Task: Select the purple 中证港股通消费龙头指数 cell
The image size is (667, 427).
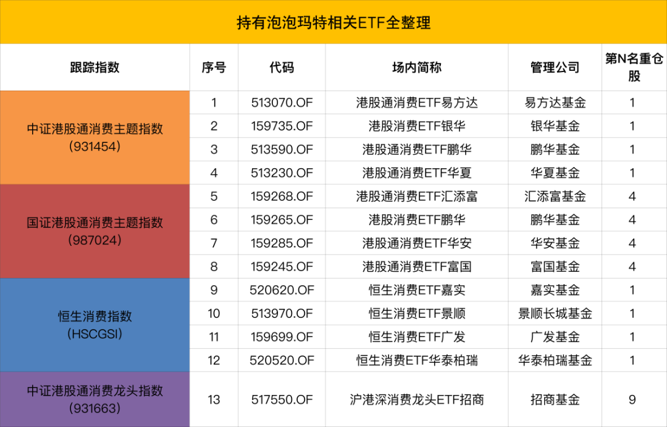Action: (94, 398)
